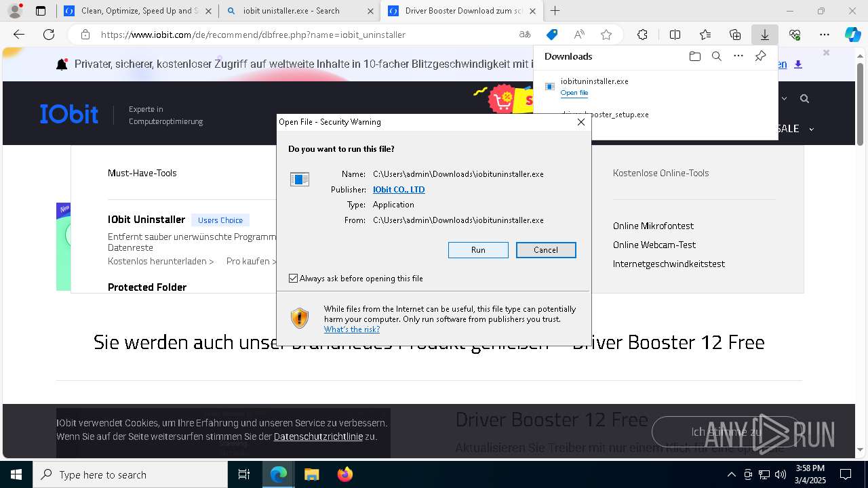This screenshot has width=868, height=488.
Task: Click the translate page icon
Action: [525, 35]
